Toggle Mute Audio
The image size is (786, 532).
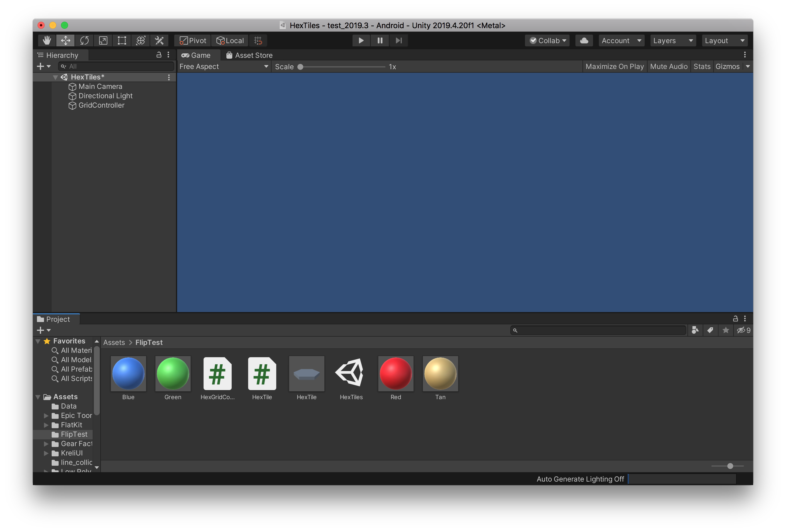(669, 67)
